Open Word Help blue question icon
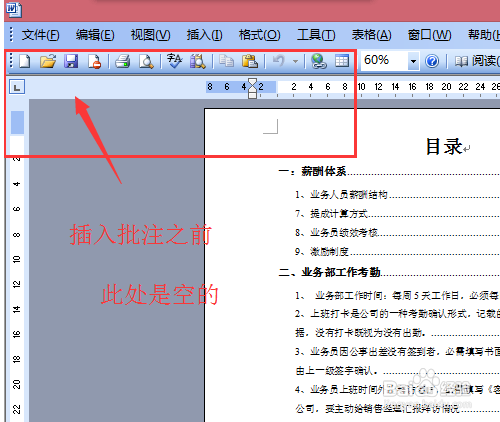This screenshot has height=422, width=500. [432, 61]
